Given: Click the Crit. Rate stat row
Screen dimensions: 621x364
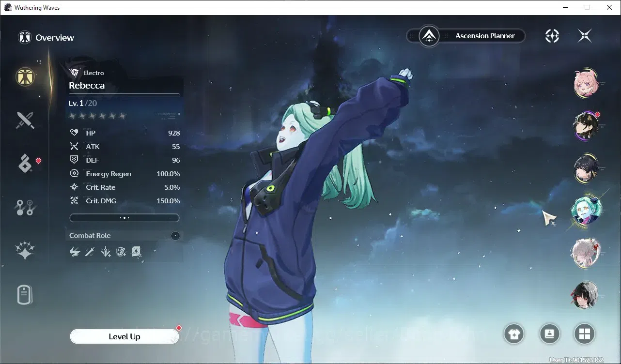Looking at the screenshot, I should click(124, 187).
